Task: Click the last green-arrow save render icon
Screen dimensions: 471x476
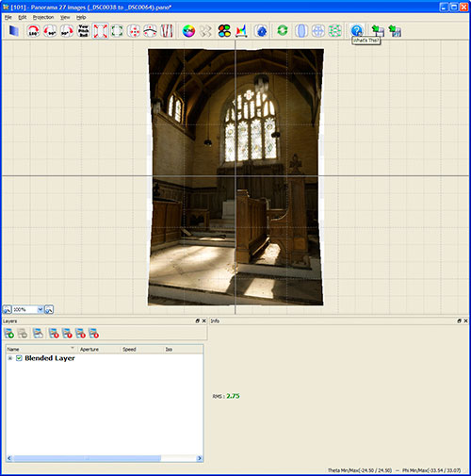Action: click(x=395, y=31)
